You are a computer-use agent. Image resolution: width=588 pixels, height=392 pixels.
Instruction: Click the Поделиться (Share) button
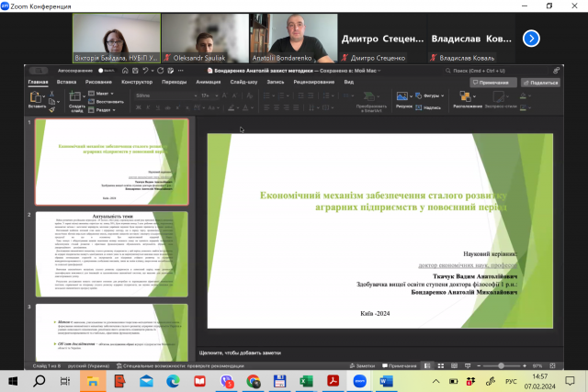(x=539, y=82)
